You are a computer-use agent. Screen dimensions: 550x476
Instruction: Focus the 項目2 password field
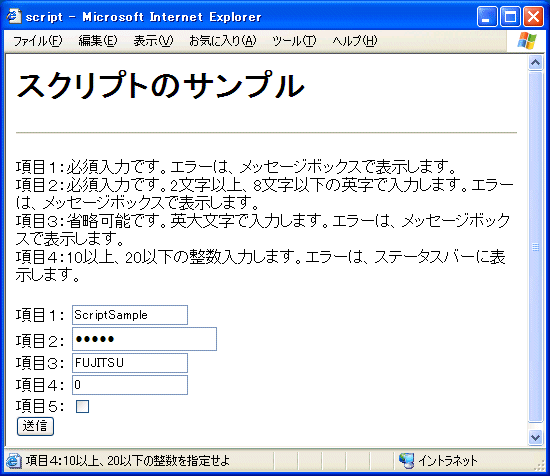(145, 339)
